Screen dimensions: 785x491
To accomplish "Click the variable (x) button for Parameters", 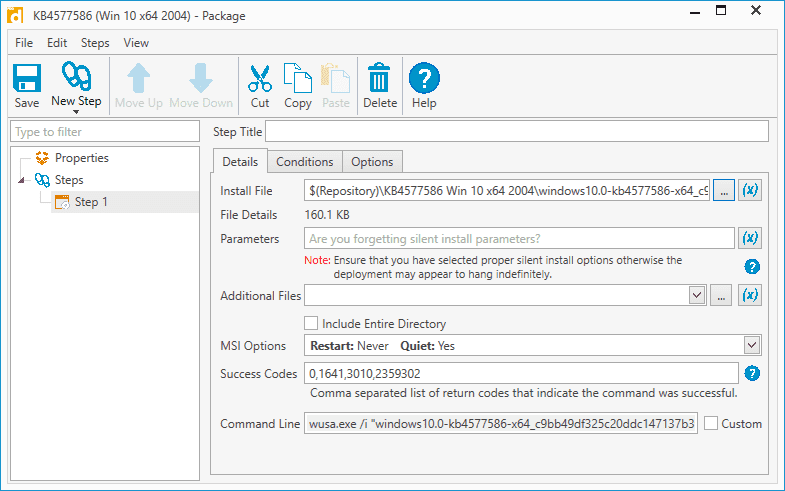I will [750, 238].
